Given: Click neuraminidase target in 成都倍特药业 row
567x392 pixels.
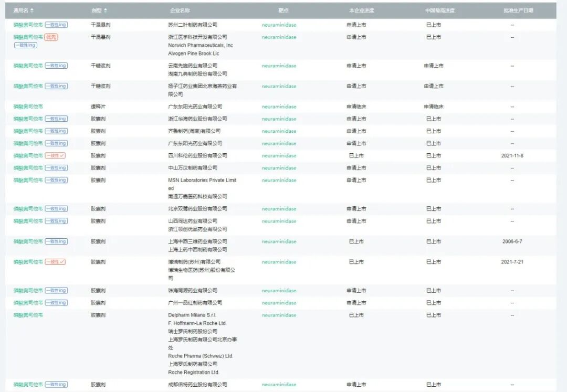Looking at the screenshot, I should 279,385.
